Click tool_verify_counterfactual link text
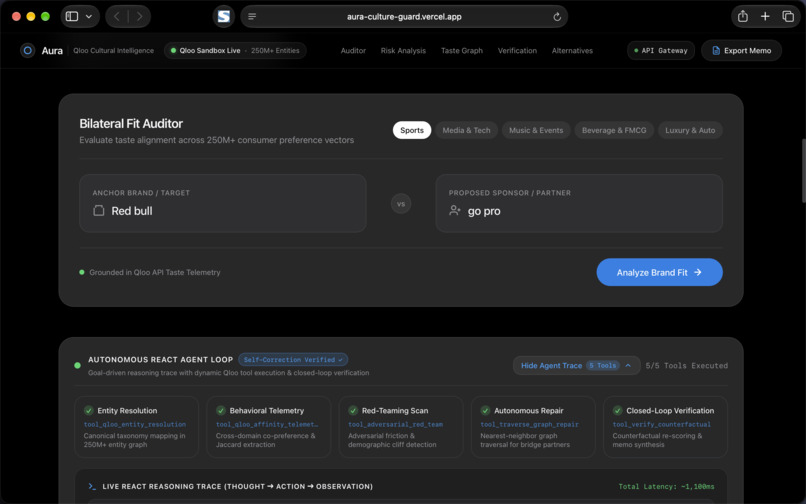This screenshot has width=806, height=504. [662, 424]
